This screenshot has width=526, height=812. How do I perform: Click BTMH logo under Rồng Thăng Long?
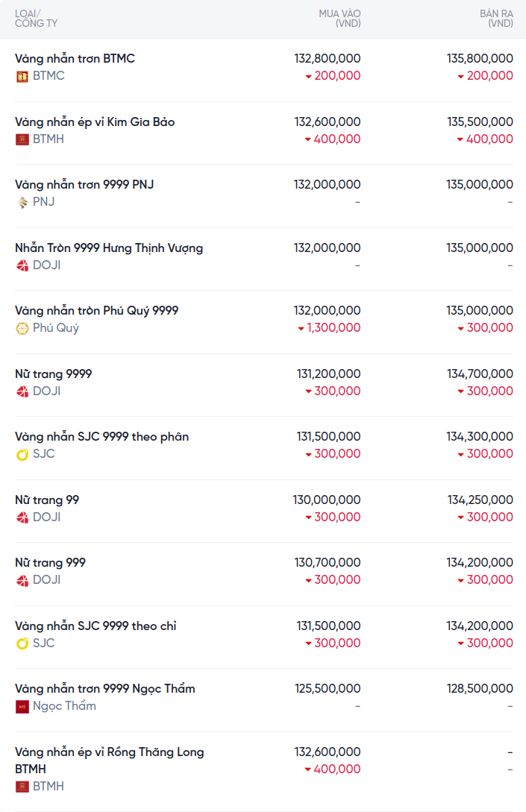22,787
